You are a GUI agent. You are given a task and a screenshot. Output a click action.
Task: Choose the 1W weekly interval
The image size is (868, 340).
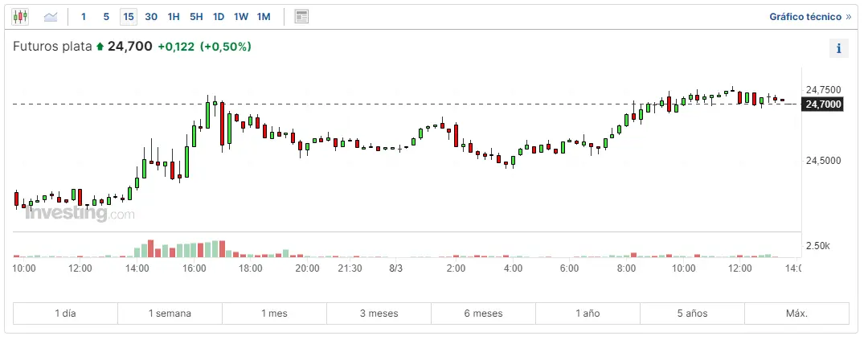[x=241, y=16]
